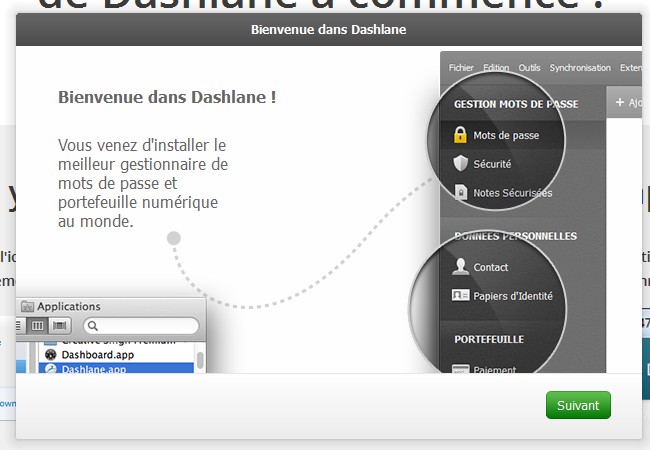Switch Applications window to column view
Image resolution: width=650 pixels, height=450 pixels.
pos(38,326)
